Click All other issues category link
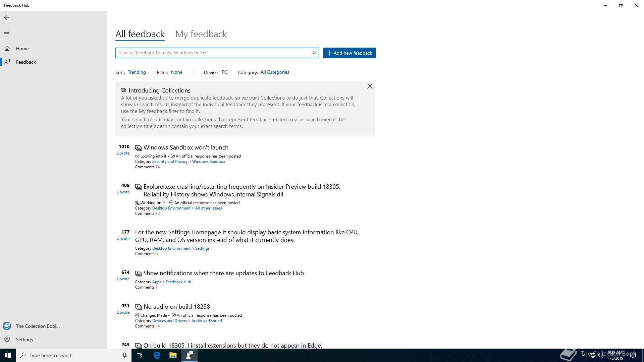644x362 pixels. [208, 208]
